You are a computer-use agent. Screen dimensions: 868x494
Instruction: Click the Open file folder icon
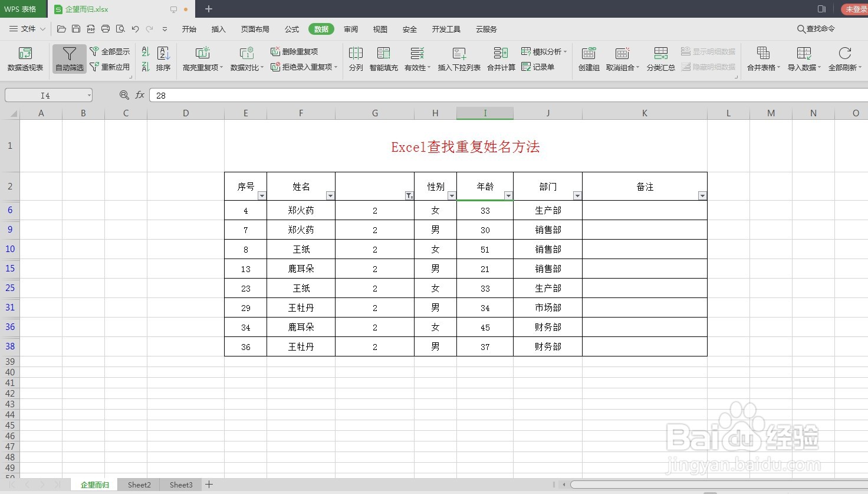point(61,29)
